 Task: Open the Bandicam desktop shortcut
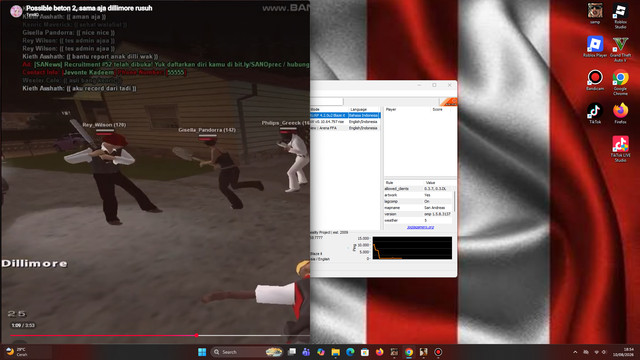(595, 80)
